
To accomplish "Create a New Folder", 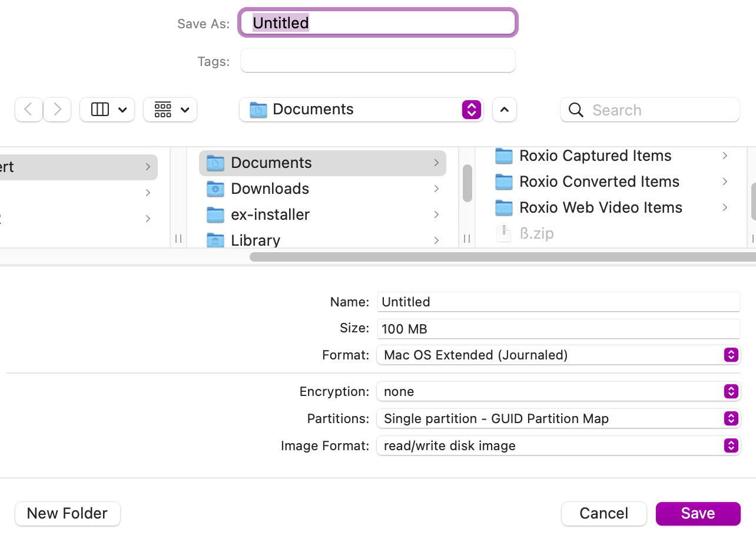I will [x=67, y=513].
